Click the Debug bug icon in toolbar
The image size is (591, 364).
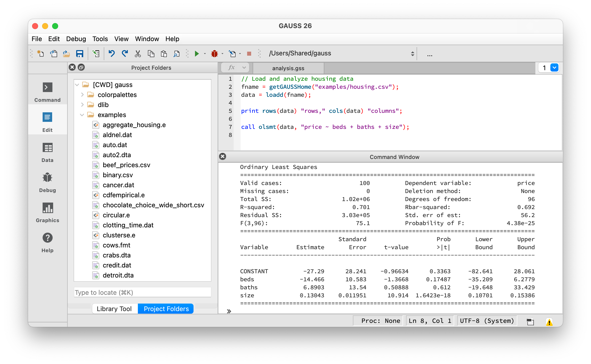[x=215, y=54]
